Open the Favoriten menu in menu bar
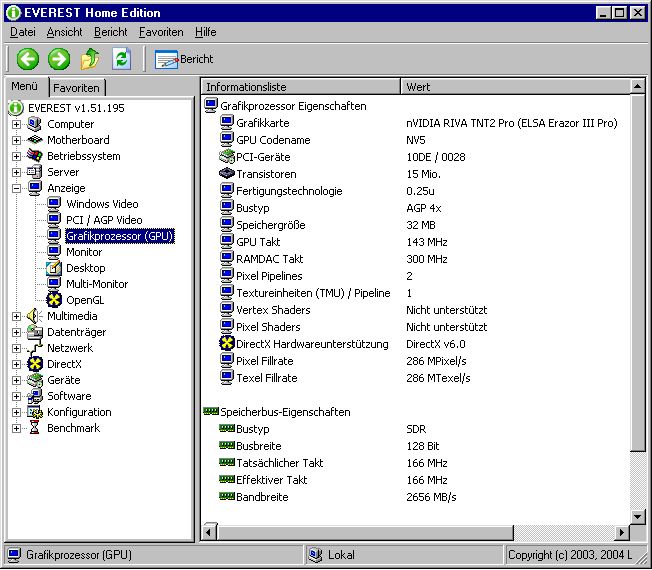The height and width of the screenshot is (570, 652). [161, 32]
